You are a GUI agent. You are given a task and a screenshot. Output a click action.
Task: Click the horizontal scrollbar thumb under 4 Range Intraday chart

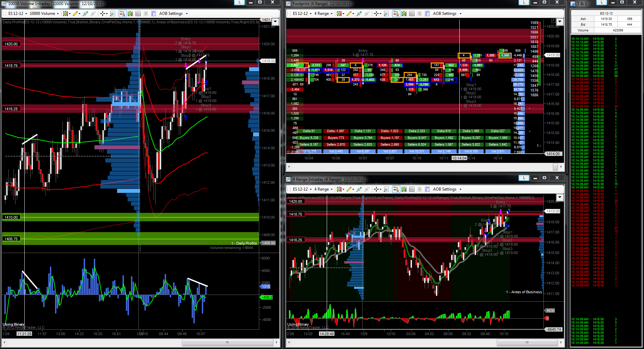pos(527,343)
